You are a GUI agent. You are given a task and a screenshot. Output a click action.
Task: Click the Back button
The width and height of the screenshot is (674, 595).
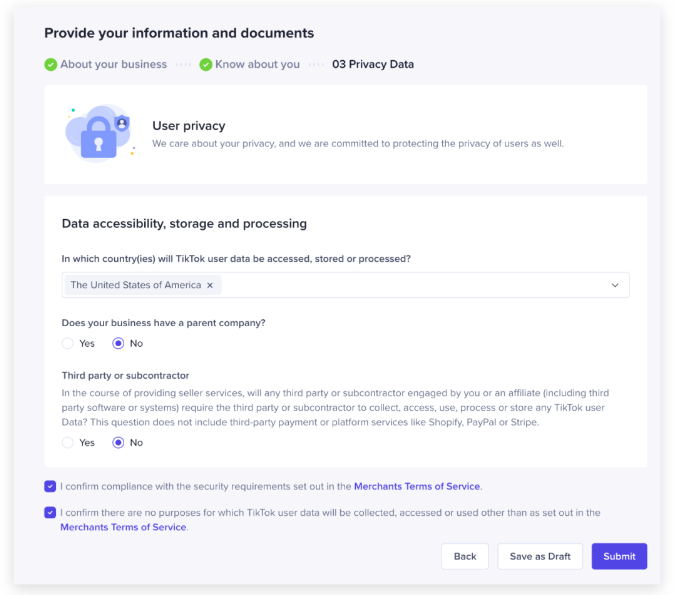465,556
